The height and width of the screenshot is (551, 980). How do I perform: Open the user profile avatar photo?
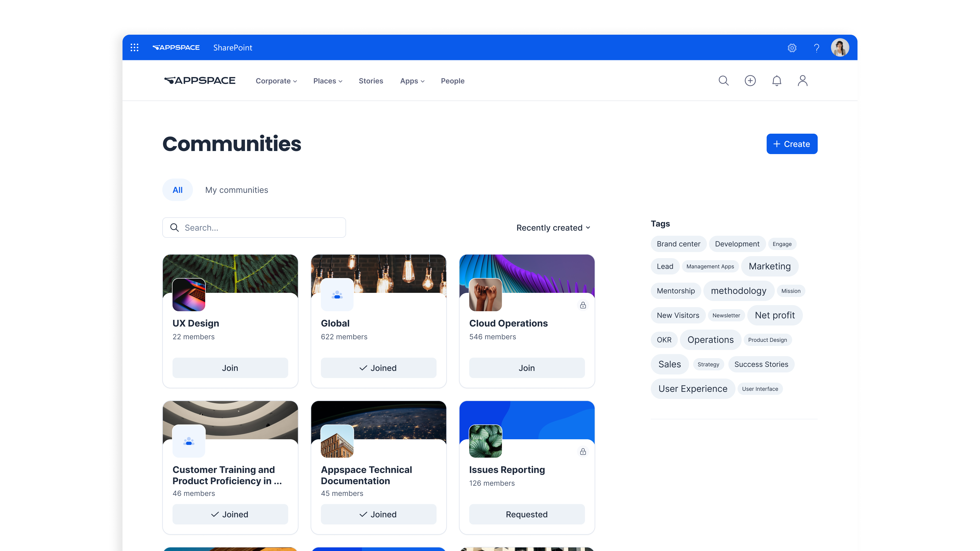tap(840, 47)
